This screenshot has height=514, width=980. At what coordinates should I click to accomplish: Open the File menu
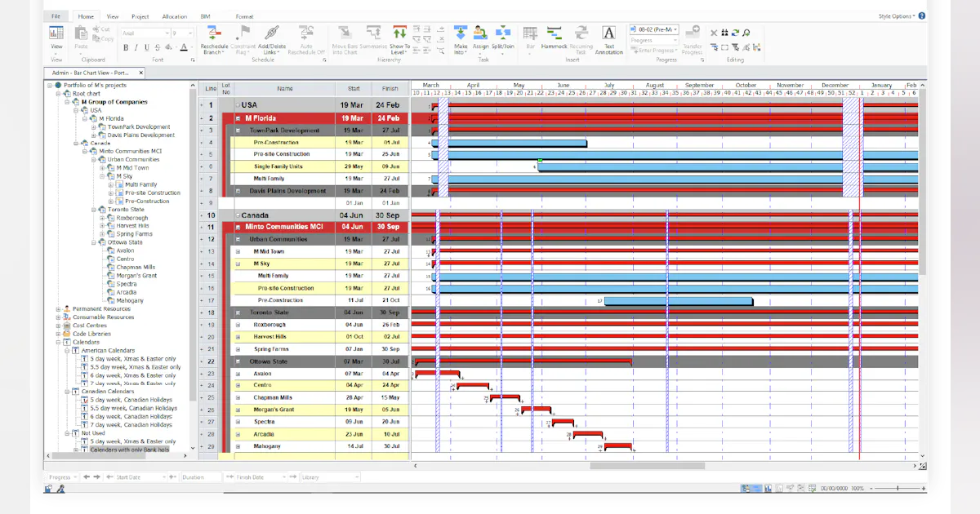pyautogui.click(x=56, y=16)
